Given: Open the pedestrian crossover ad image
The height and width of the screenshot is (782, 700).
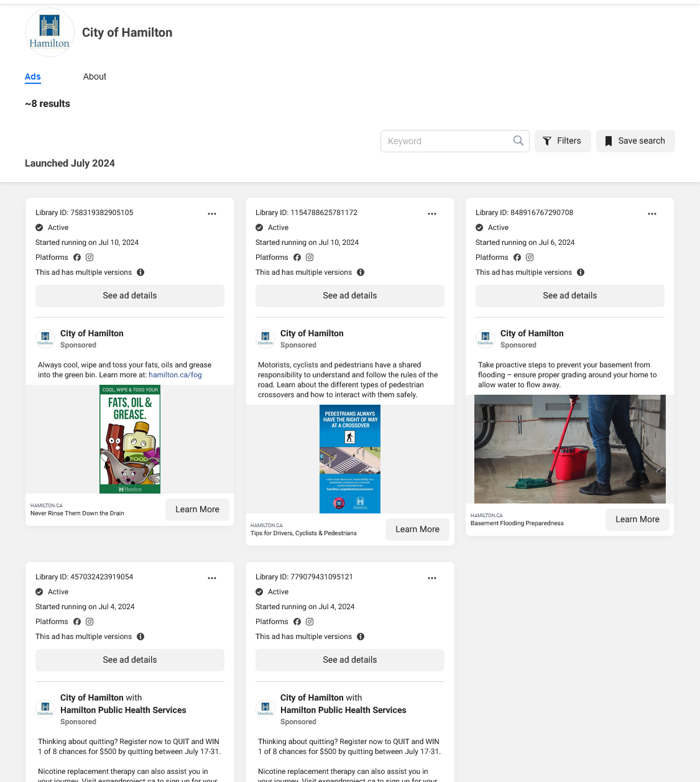Looking at the screenshot, I should pos(350,459).
